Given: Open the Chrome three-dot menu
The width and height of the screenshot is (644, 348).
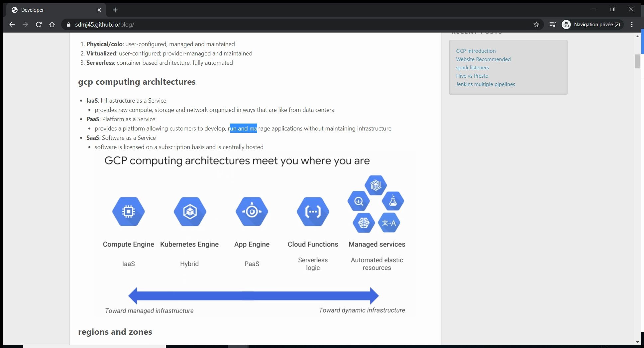Looking at the screenshot, I should (632, 24).
